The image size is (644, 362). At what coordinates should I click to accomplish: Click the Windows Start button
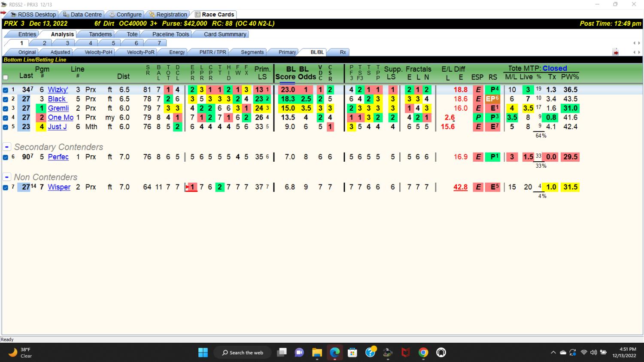pyautogui.click(x=203, y=353)
